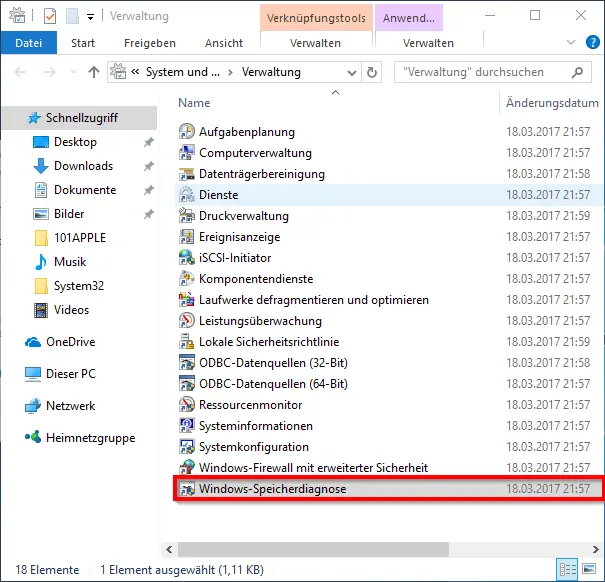This screenshot has width=605, height=582.
Task: Select the Systemkonfiguration icon
Action: pyautogui.click(x=187, y=447)
